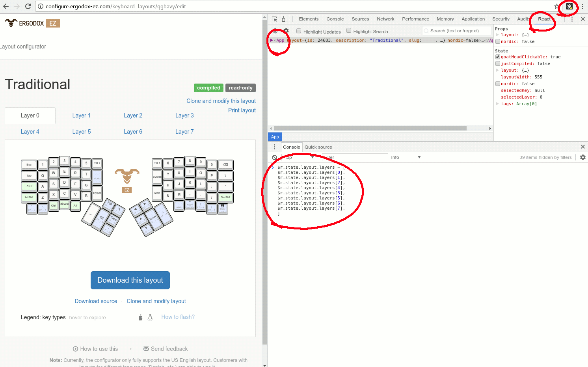
Task: Open the console execution context dropdown
Action: click(x=299, y=157)
